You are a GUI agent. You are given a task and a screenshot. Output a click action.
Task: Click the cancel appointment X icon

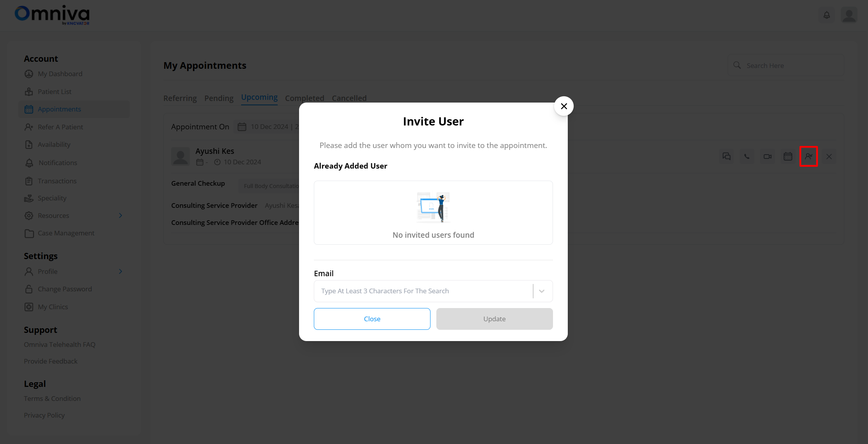[829, 157]
